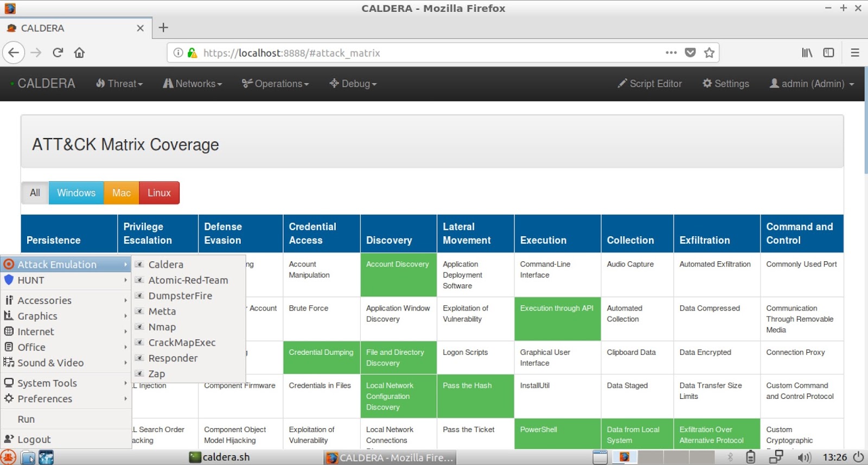Choose CrackMapExec in Attack Emulation submenu

pos(182,343)
